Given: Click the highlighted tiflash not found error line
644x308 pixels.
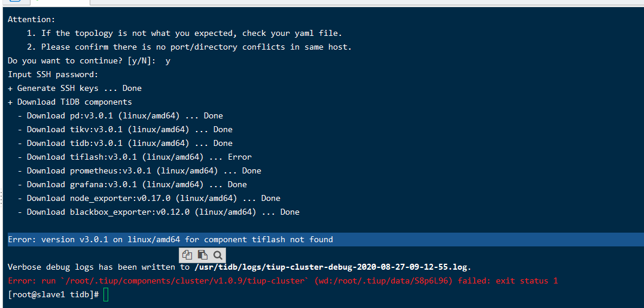Looking at the screenshot, I should coord(170,239).
